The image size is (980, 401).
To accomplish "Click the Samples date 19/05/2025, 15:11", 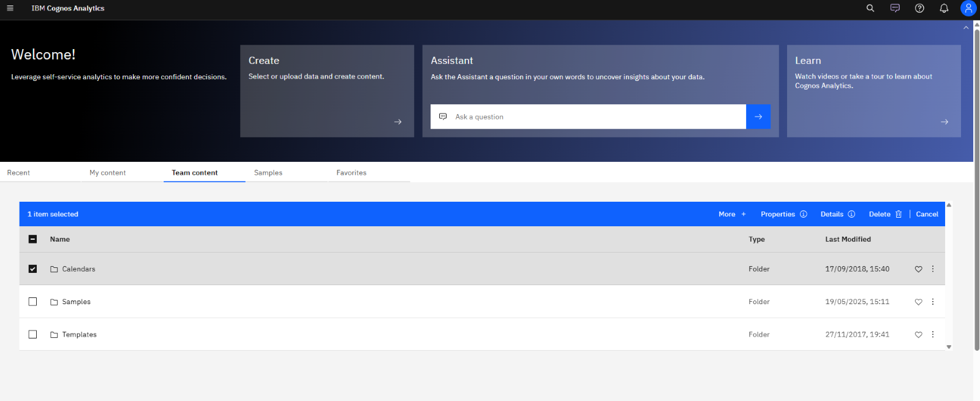I will pos(857,302).
